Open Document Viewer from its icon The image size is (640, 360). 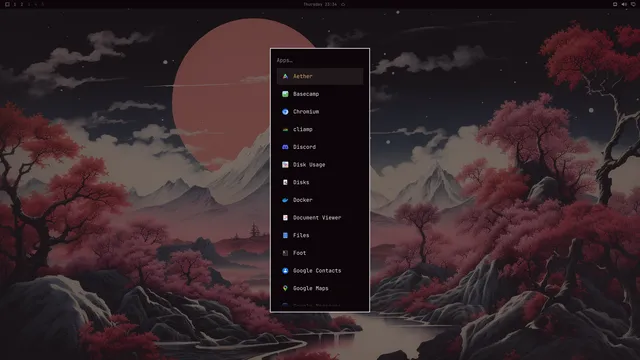pyautogui.click(x=285, y=218)
